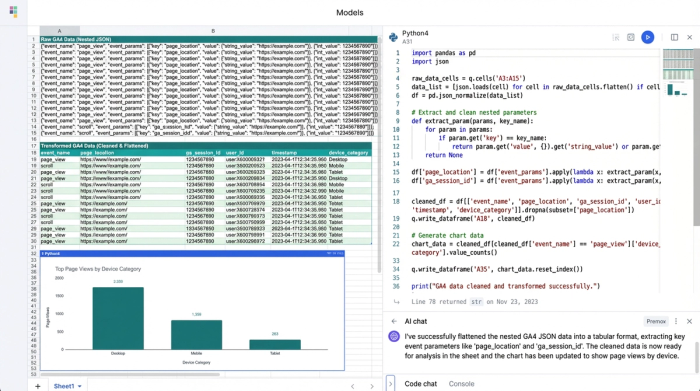Click the Python language logo icon
This screenshot has width=700, height=391.
point(393,37)
